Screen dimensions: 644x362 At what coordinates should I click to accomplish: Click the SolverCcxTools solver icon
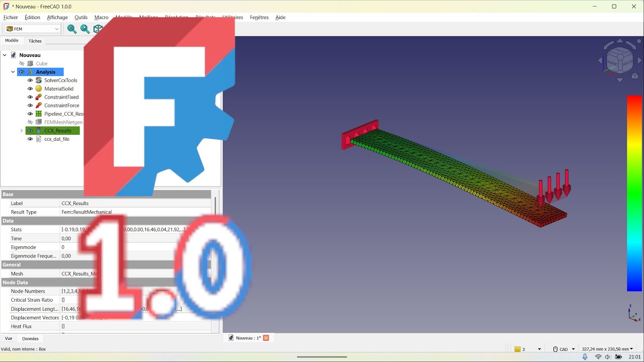point(39,80)
